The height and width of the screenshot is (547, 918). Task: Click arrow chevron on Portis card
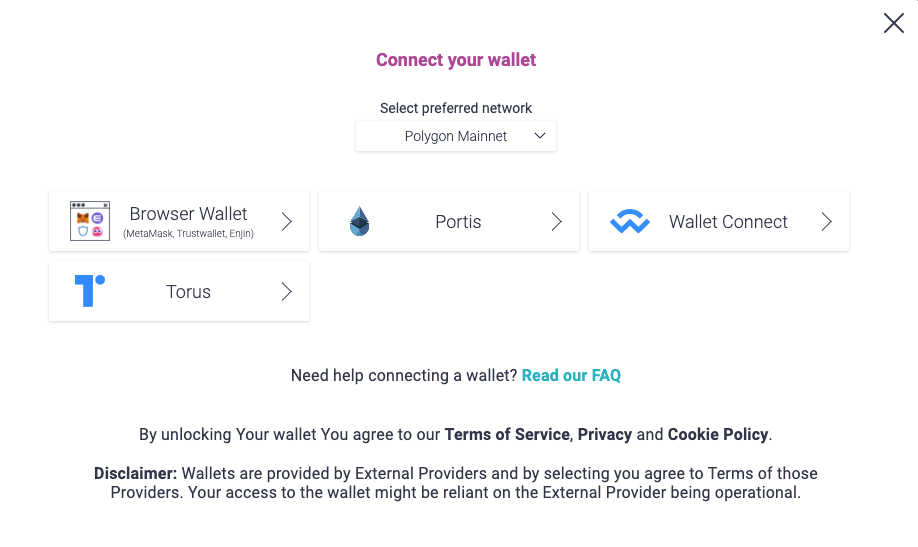557,221
